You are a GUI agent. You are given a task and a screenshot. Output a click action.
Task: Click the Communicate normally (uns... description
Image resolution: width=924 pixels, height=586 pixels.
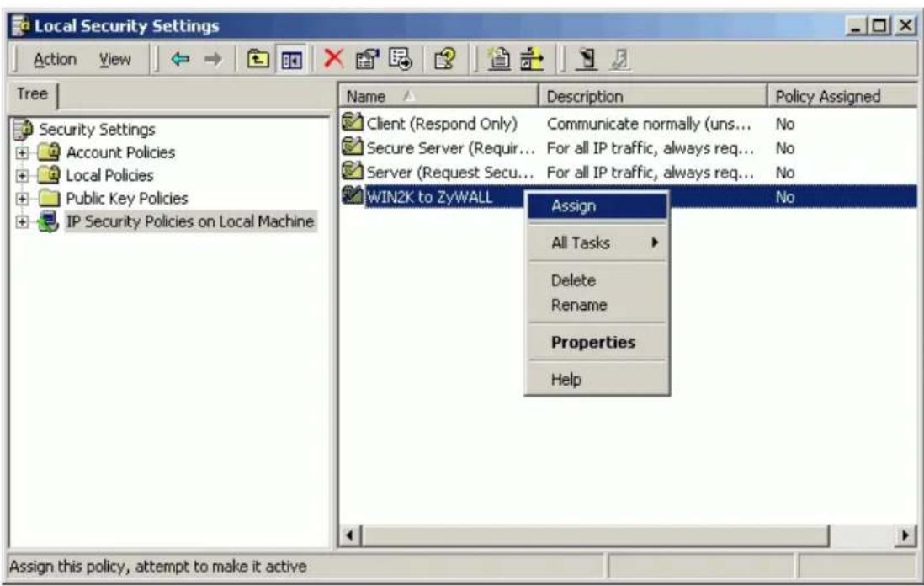pos(649,123)
